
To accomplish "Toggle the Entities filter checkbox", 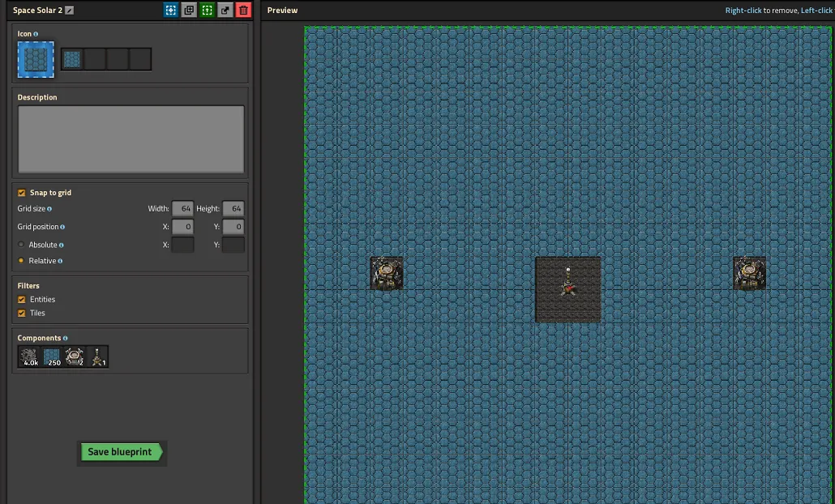I will coord(21,300).
